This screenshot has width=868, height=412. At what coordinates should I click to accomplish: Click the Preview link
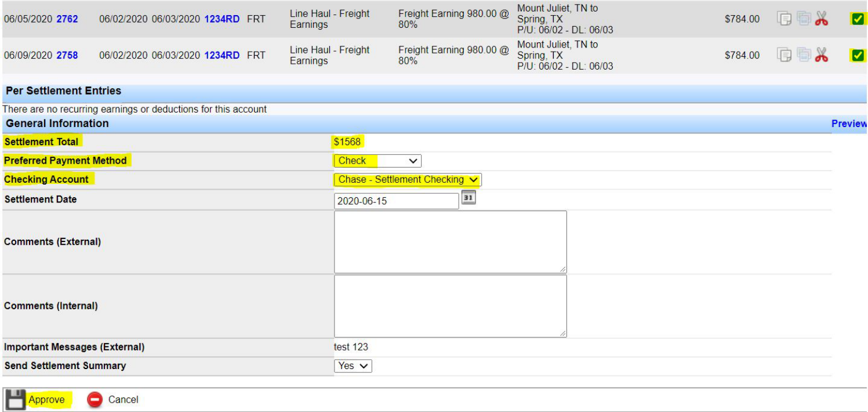pos(849,124)
